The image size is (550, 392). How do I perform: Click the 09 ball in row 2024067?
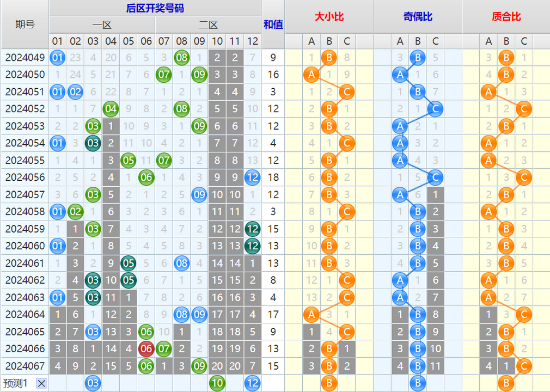tap(199, 366)
